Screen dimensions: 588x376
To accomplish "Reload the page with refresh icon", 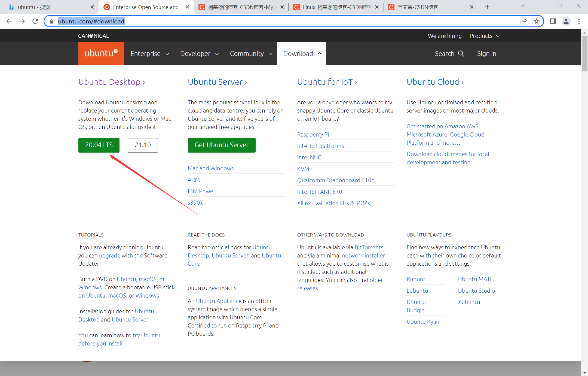I will 35,21.
